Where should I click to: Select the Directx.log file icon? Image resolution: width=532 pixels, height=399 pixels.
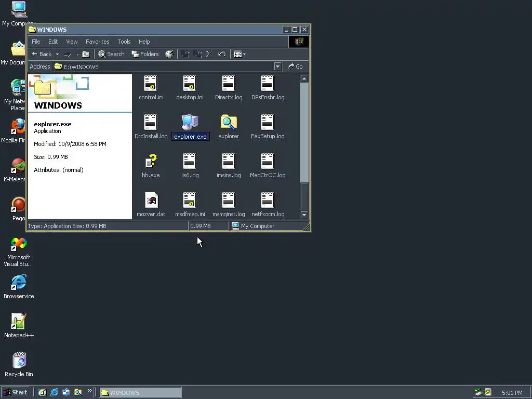[229, 84]
